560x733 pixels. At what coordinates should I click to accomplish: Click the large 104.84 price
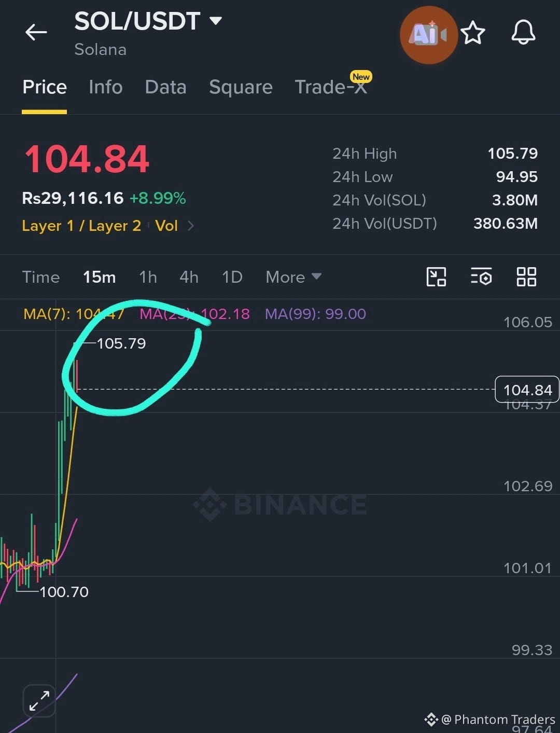point(87,159)
